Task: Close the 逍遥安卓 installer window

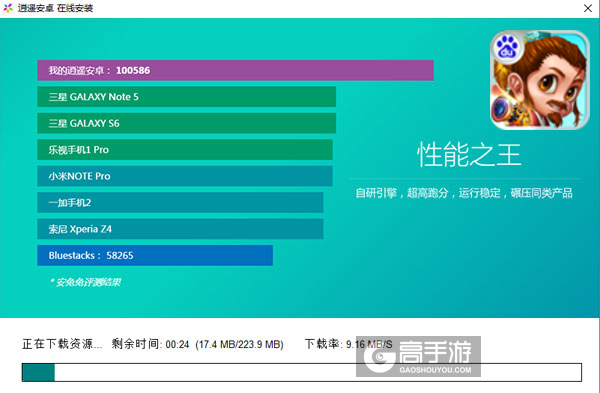Action: [588, 8]
